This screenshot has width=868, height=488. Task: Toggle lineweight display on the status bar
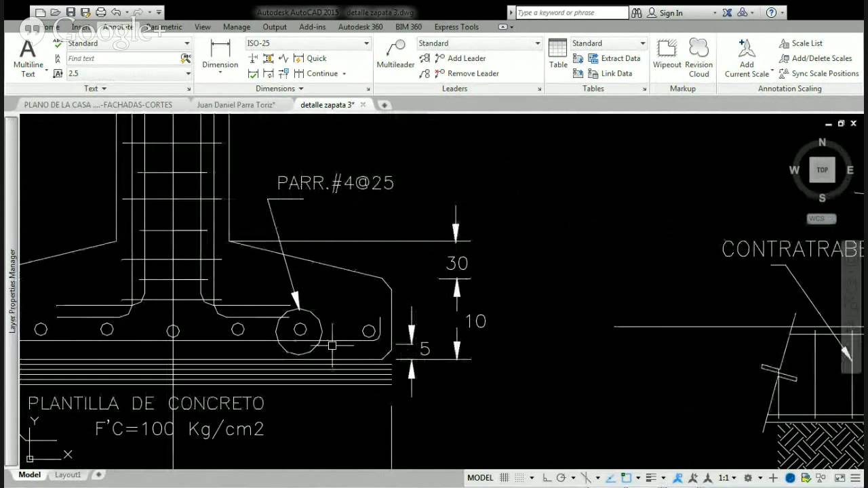point(651,478)
